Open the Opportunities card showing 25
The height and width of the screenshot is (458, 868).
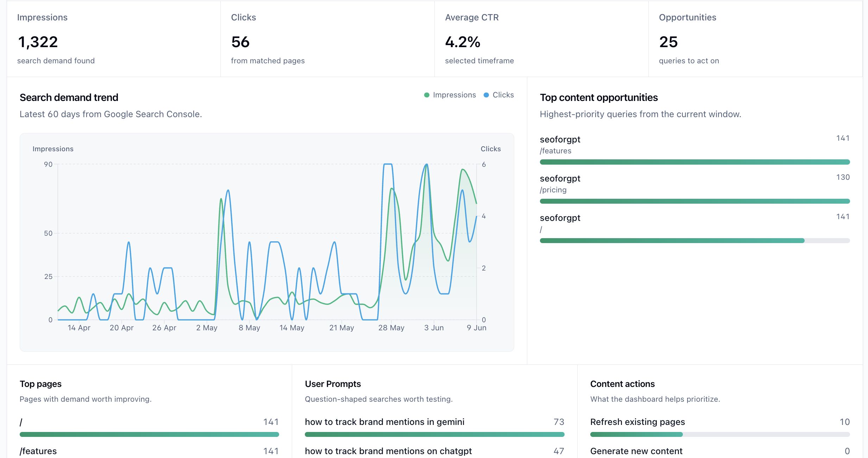755,39
